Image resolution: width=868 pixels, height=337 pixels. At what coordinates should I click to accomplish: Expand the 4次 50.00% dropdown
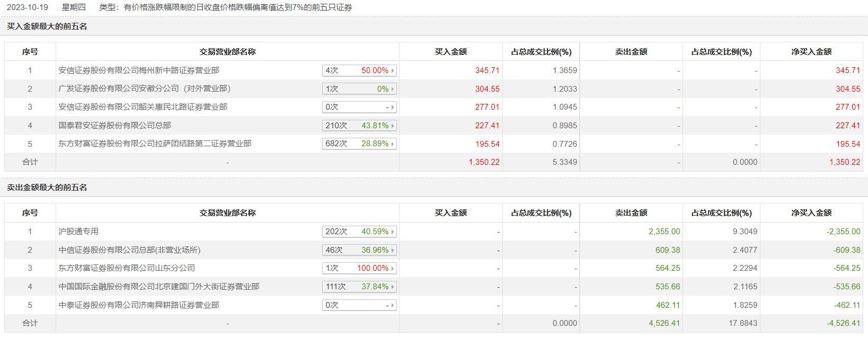pos(359,70)
